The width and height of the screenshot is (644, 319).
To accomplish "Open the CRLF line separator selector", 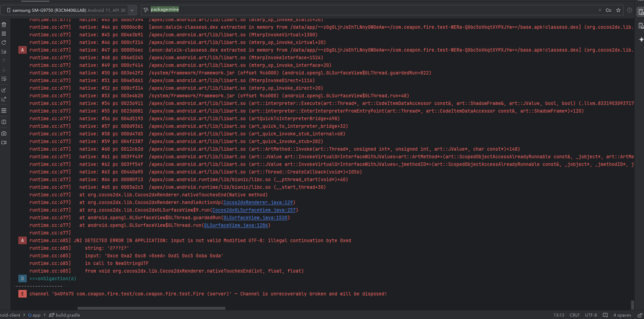I will click(x=574, y=315).
